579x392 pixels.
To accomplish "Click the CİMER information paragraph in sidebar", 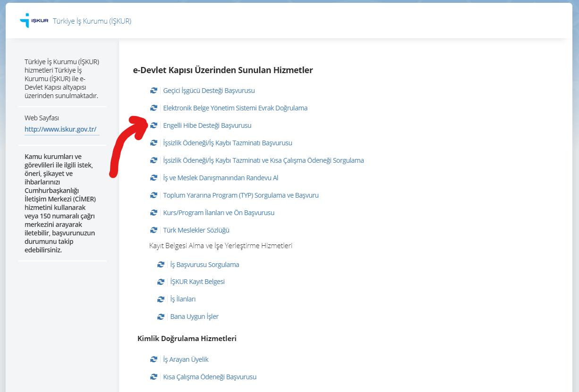I will (x=60, y=203).
